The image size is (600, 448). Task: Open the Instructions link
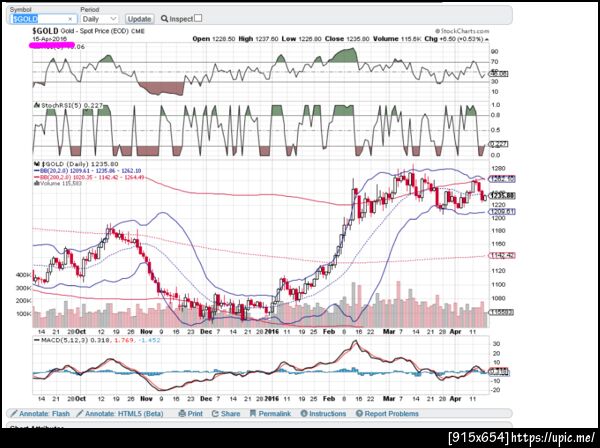pos(323,414)
